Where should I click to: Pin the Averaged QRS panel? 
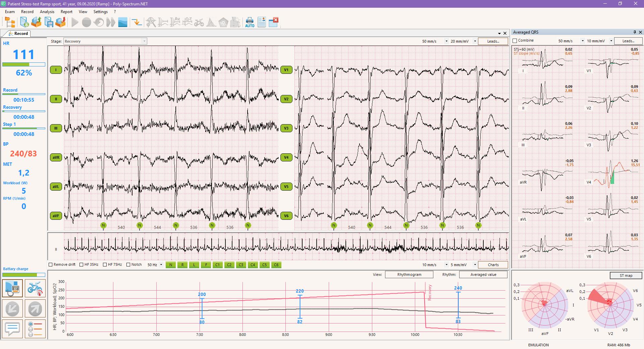(x=635, y=32)
